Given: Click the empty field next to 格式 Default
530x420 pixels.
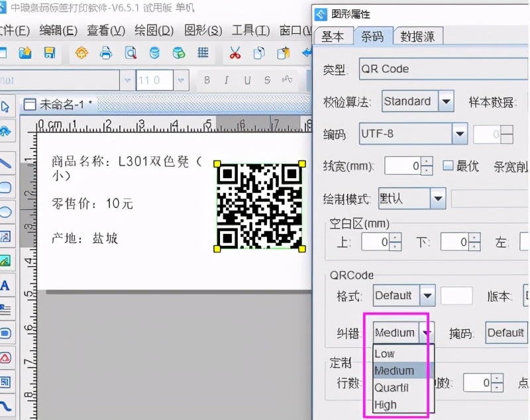Looking at the screenshot, I should [x=456, y=295].
